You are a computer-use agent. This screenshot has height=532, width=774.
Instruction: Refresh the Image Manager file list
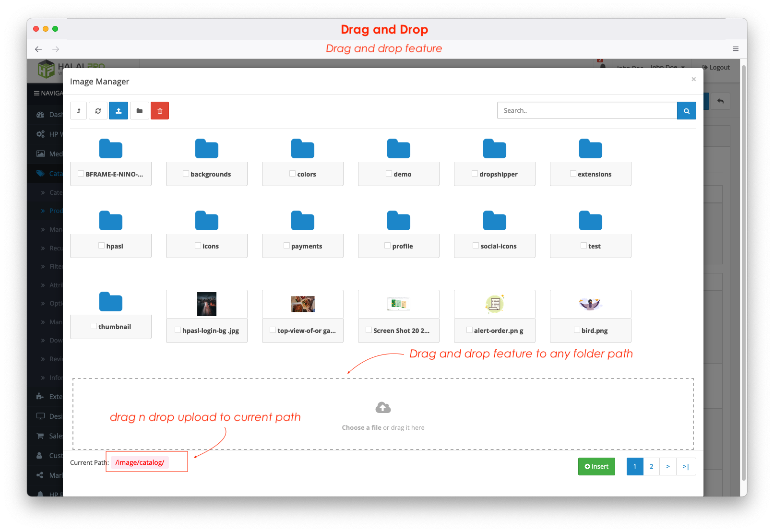[x=98, y=110]
